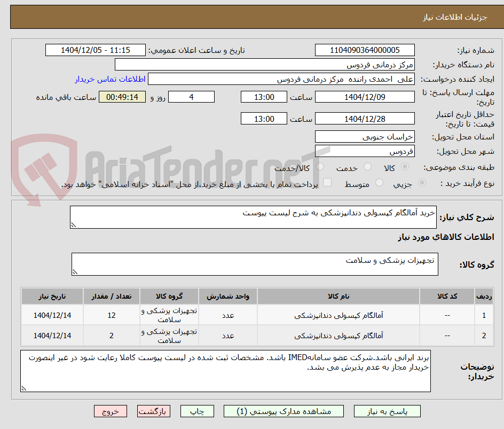Click the delivery province field خراسان جنوبی
Image resolution: width=504 pixels, height=429 pixels.
point(365,137)
